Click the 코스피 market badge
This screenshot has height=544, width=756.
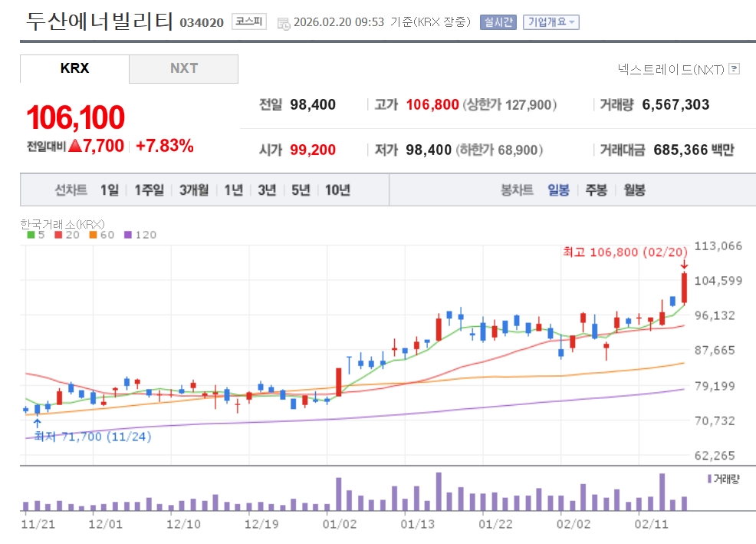coord(249,21)
